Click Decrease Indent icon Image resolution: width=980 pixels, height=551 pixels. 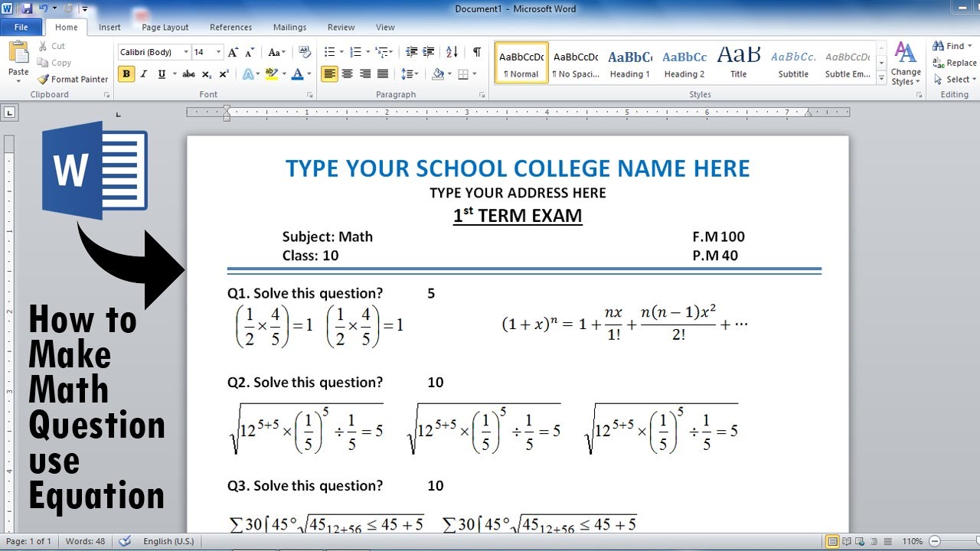(x=412, y=52)
